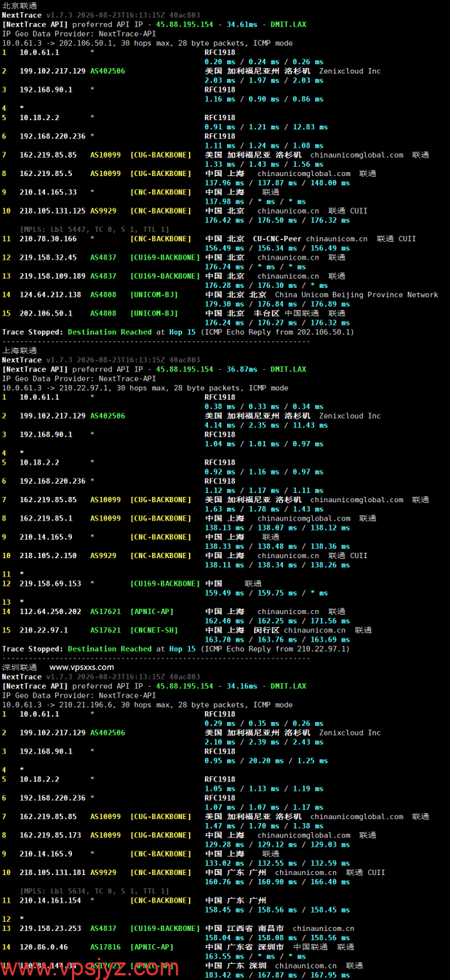This screenshot has width=450, height=980.
Task: Click the 上海联通 section heading
Action: pyautogui.click(x=19, y=351)
